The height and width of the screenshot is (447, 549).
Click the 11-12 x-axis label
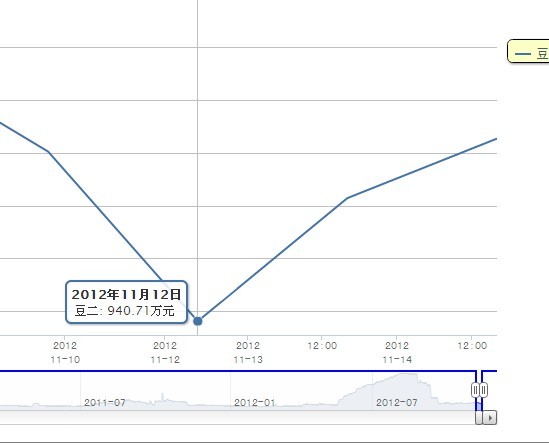tap(165, 352)
